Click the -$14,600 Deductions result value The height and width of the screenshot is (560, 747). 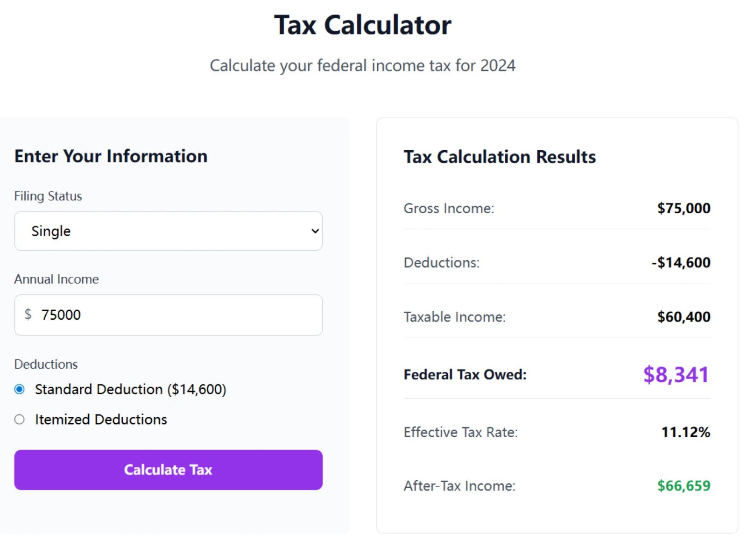click(681, 263)
